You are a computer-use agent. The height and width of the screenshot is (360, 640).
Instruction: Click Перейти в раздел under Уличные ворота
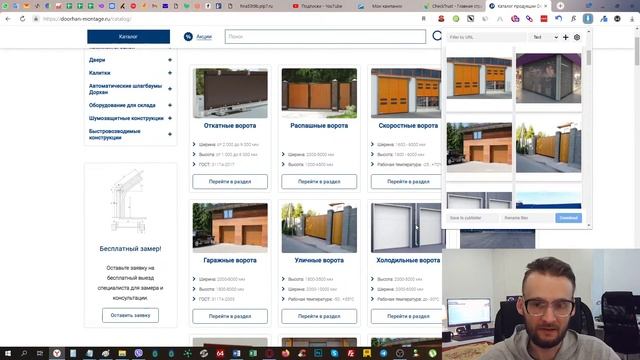tap(319, 316)
